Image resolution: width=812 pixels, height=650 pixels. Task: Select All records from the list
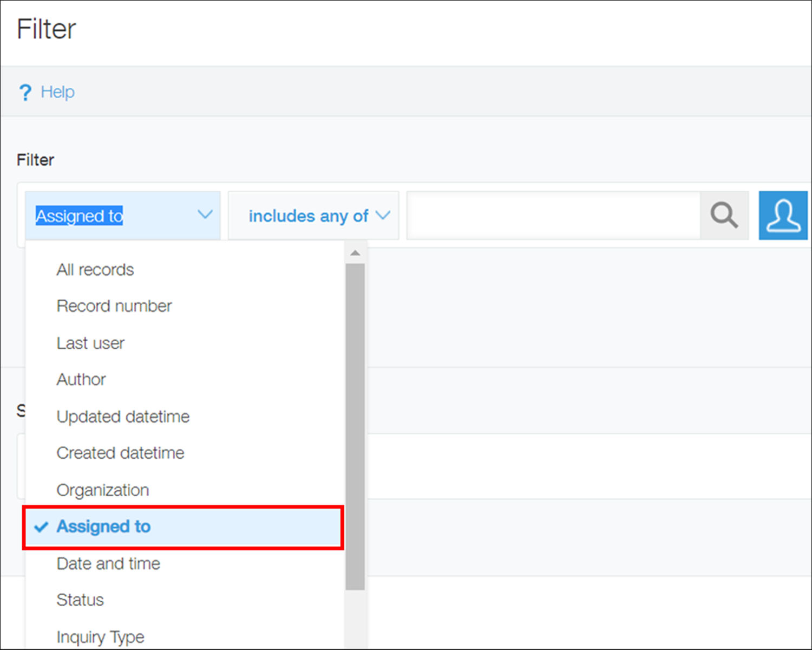[95, 269]
